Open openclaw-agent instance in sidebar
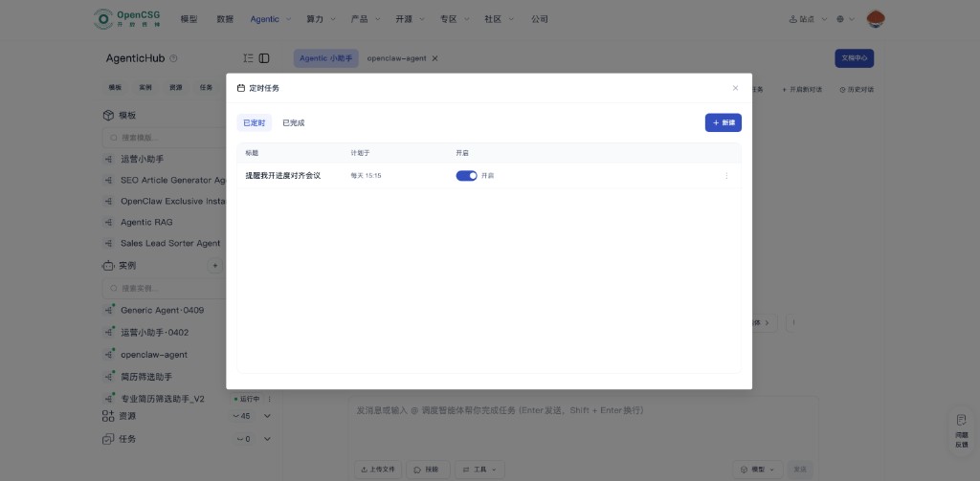 click(x=154, y=354)
